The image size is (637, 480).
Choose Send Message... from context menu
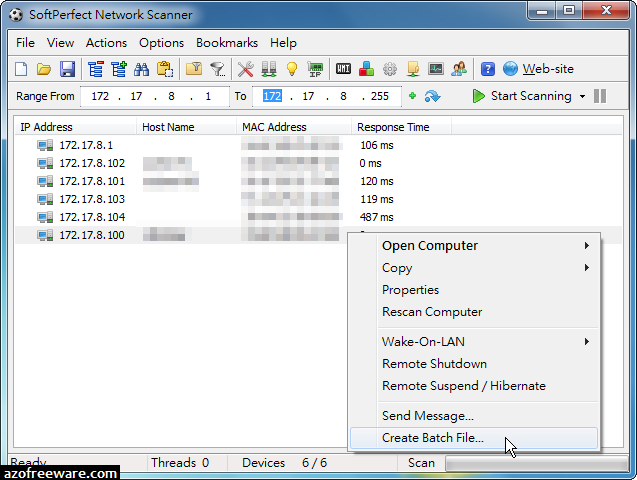coord(474,416)
